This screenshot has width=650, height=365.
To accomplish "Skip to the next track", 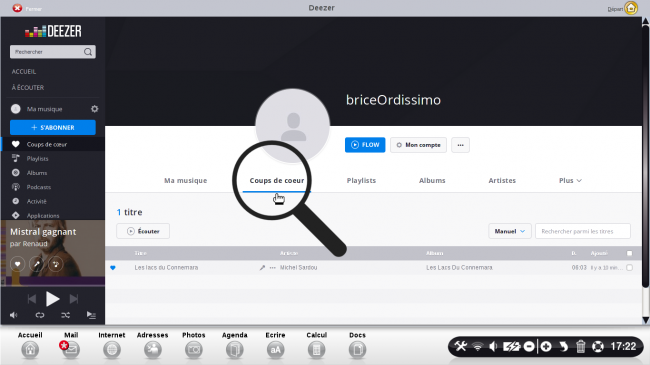I will tap(74, 299).
